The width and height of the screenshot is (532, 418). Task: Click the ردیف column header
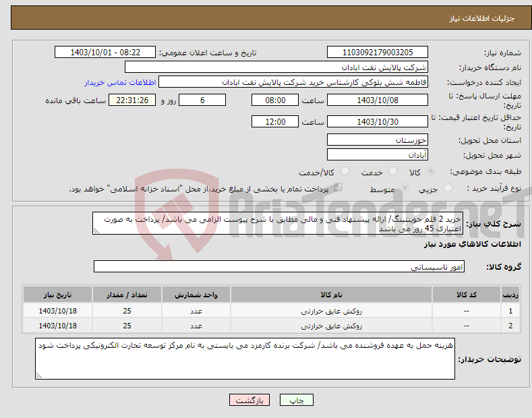510,295
